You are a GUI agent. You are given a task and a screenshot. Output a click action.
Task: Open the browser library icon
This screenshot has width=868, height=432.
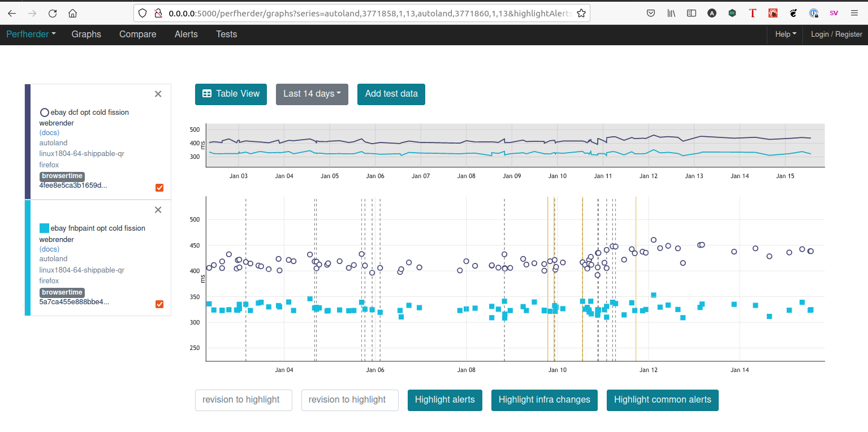671,14
